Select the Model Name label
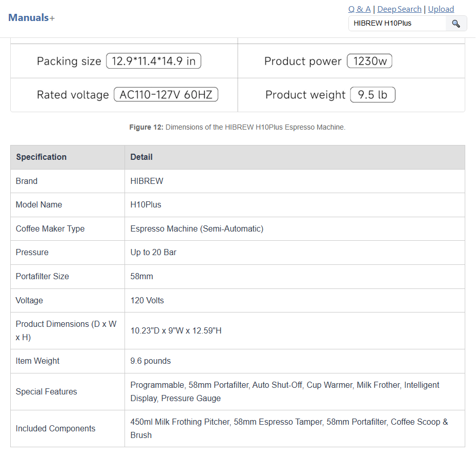Screen dimensions: 476x458 [x=39, y=205]
